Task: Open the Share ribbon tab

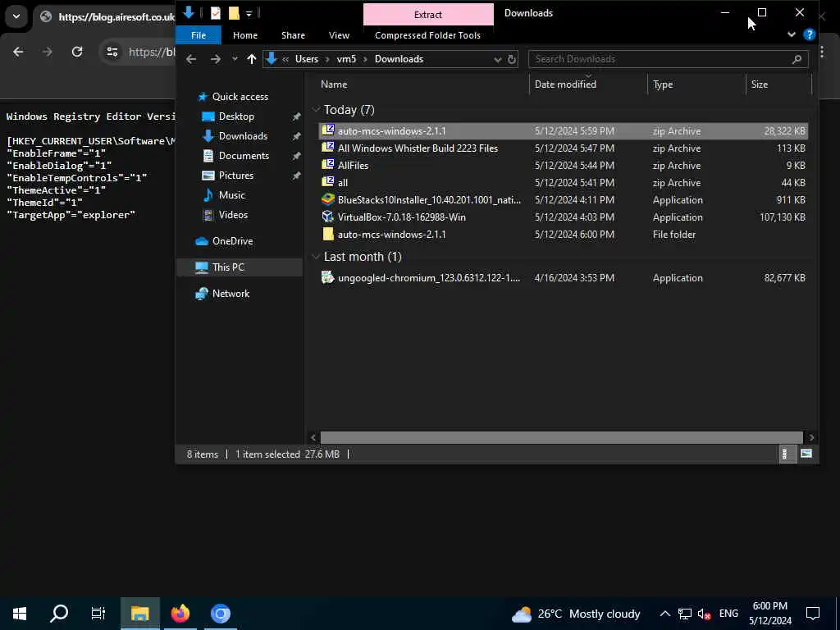Action: pos(293,35)
